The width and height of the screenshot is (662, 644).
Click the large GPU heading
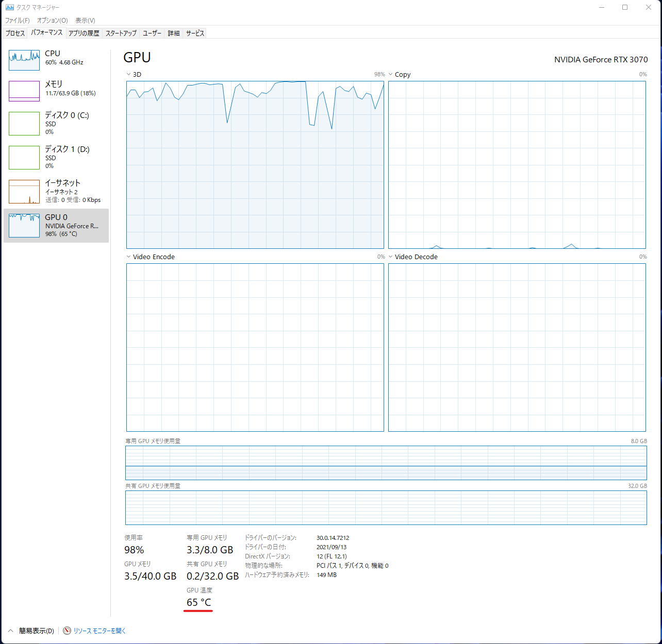click(137, 57)
